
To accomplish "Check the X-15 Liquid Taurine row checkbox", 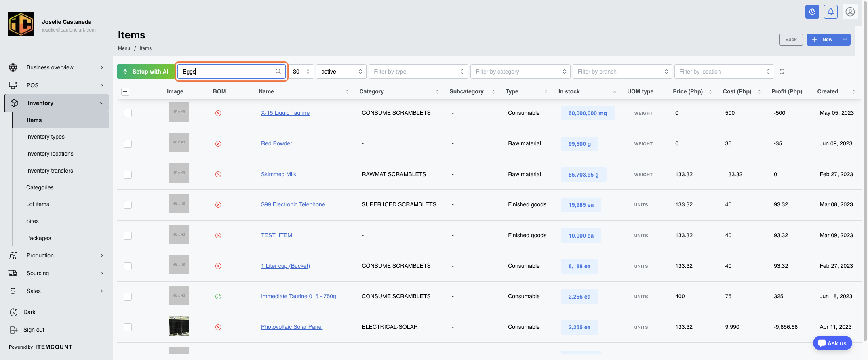I will point(128,113).
